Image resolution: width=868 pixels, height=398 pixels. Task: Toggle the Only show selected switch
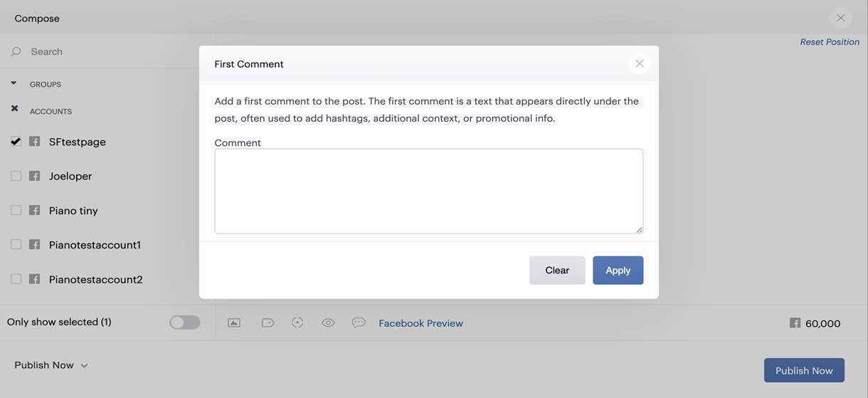[185, 323]
